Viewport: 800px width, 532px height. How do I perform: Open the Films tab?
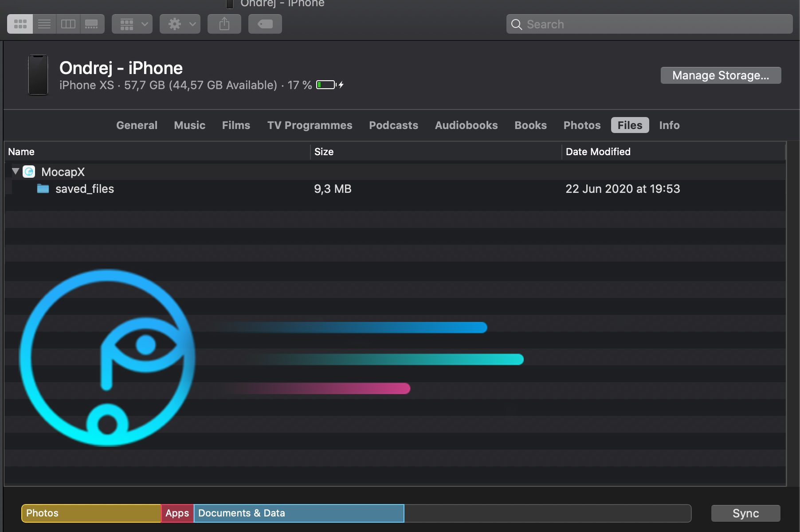click(x=236, y=125)
